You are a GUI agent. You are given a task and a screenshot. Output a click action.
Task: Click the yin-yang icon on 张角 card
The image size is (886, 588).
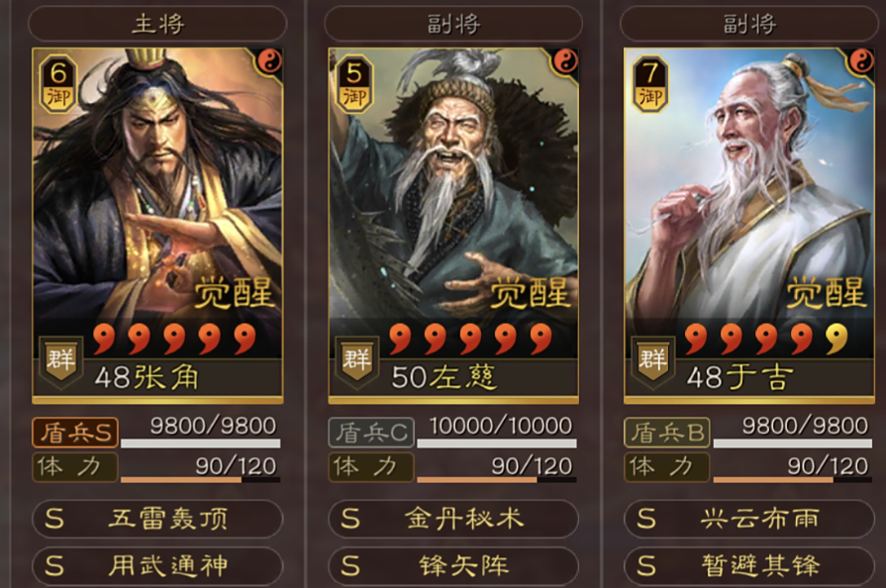click(269, 61)
